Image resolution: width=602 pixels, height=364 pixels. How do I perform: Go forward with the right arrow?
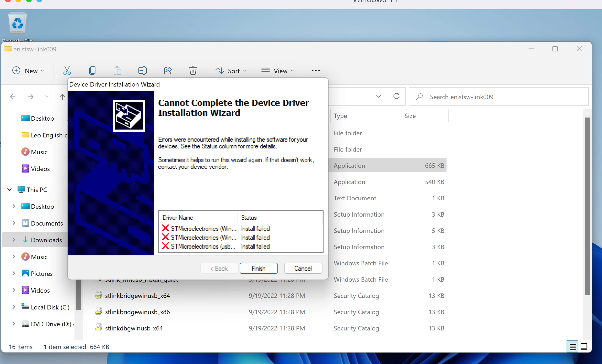(x=31, y=97)
